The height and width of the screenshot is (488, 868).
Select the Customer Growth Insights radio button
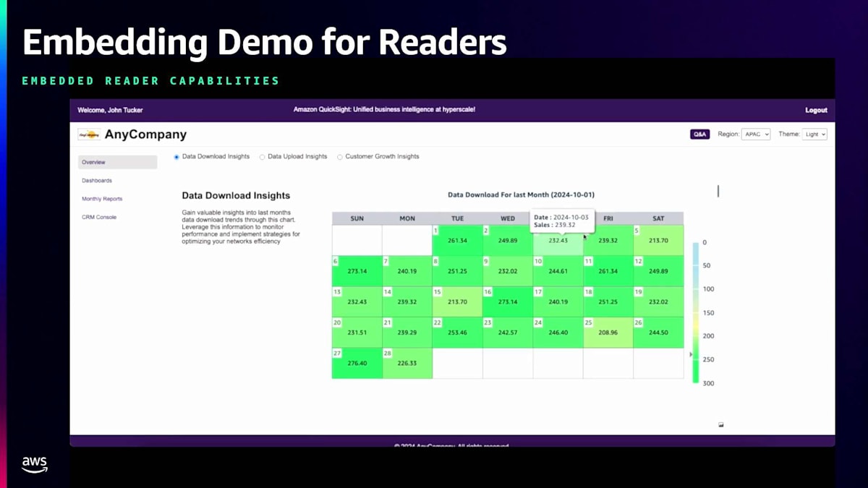(340, 157)
